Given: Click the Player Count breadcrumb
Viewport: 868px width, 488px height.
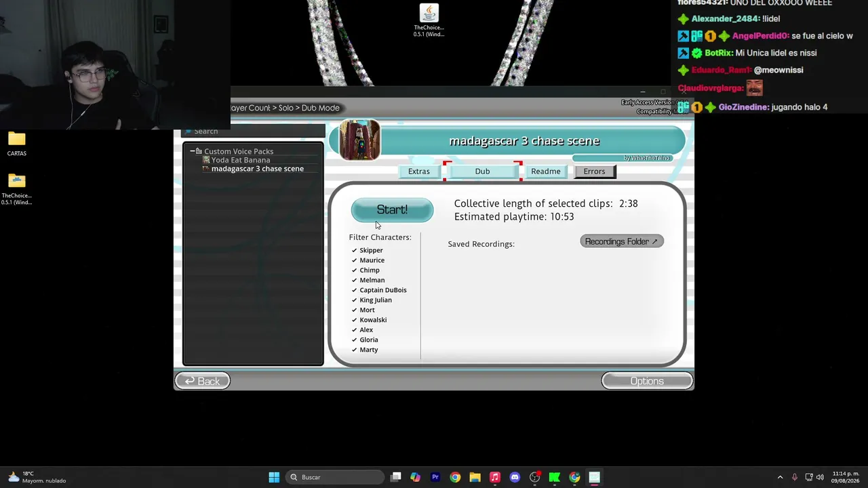Looking at the screenshot, I should click(x=250, y=108).
